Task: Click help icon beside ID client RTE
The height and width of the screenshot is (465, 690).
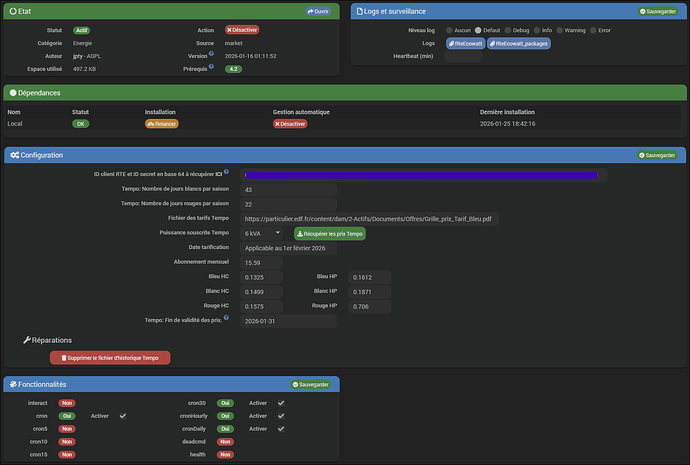Action: coord(226,172)
